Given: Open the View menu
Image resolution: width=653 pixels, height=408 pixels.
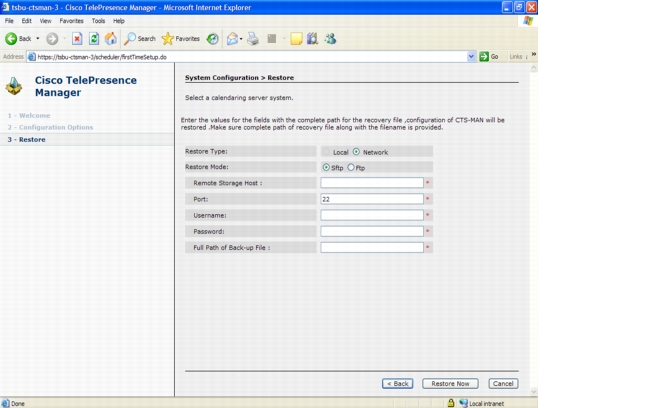Looking at the screenshot, I should click(45, 21).
